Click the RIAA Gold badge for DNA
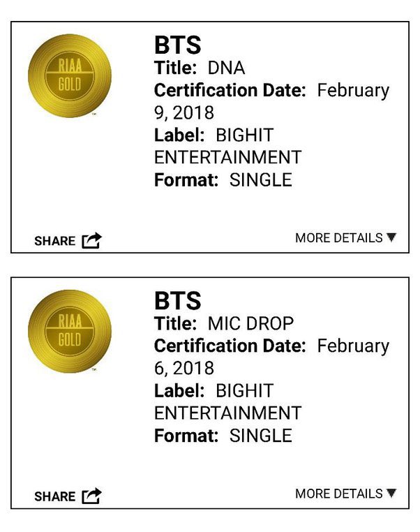Image resolution: width=420 pixels, height=532 pixels. [70, 75]
